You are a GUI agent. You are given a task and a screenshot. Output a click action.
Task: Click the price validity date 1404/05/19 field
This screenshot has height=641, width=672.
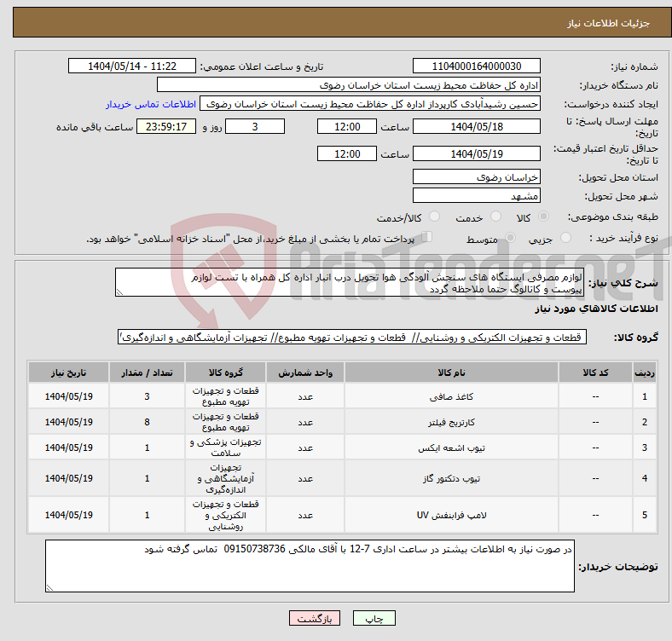click(x=477, y=153)
